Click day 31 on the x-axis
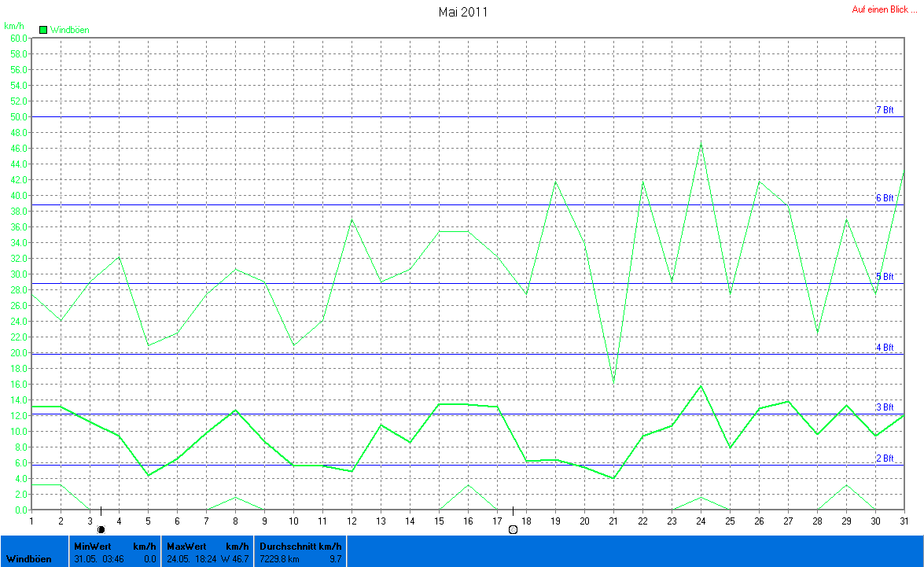924x567 pixels. pyautogui.click(x=904, y=521)
